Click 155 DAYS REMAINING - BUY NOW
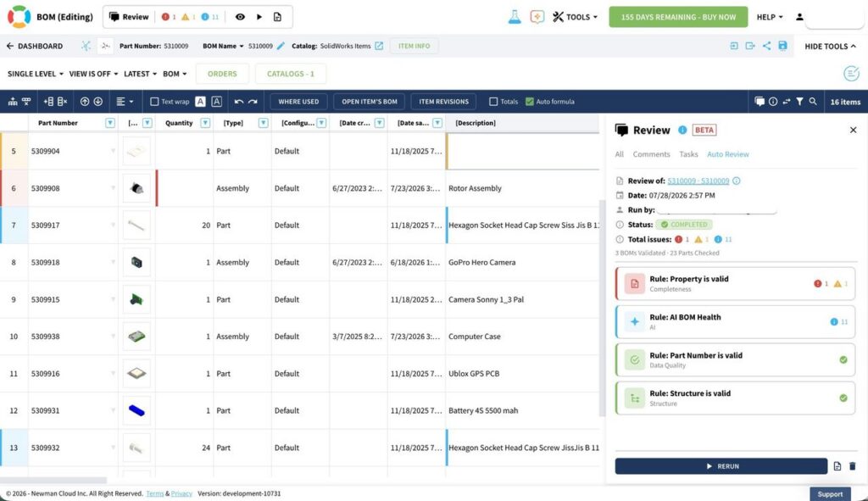The height and width of the screenshot is (501, 868). coord(678,17)
